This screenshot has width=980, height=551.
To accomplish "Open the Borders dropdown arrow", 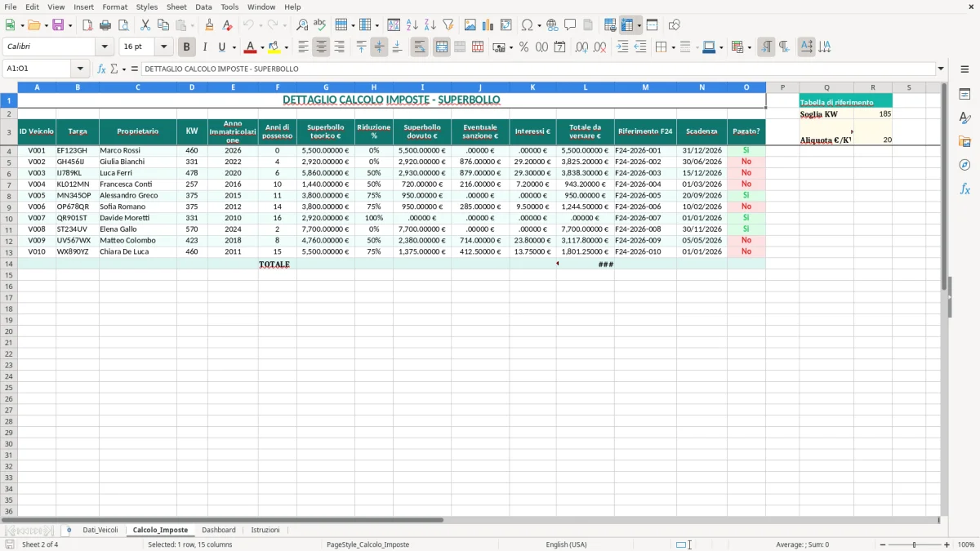I will point(673,47).
